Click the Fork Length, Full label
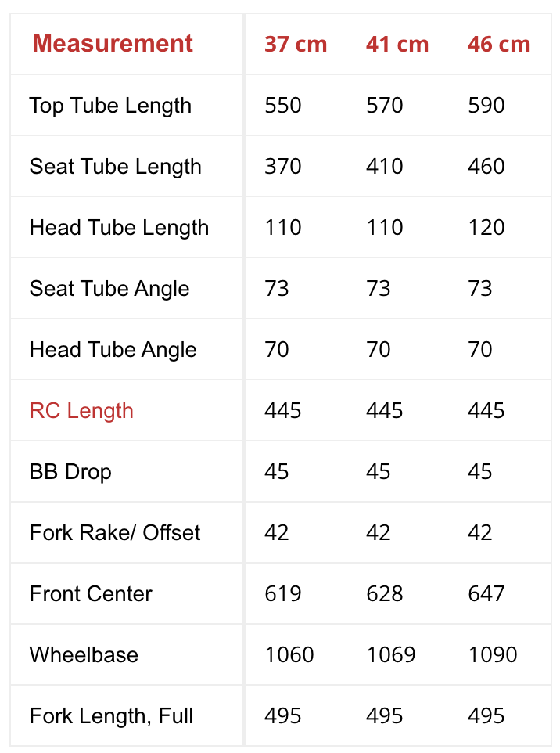The image size is (560, 753). (x=112, y=716)
